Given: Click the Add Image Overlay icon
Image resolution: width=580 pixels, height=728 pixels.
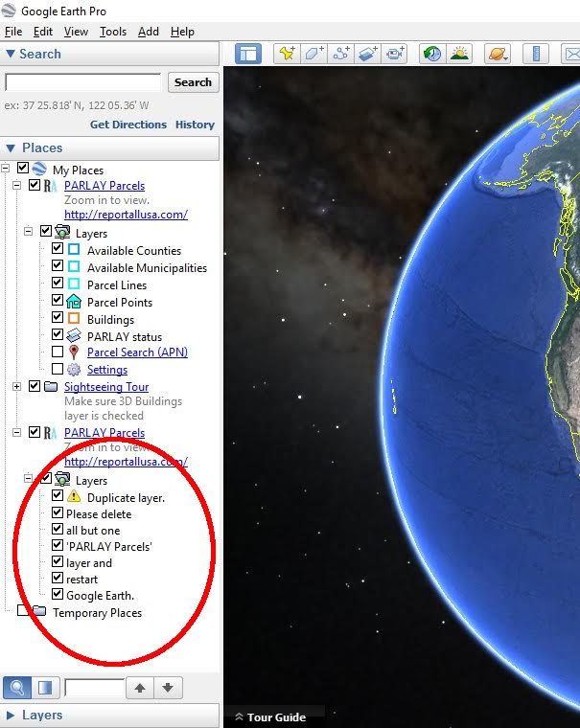Looking at the screenshot, I should point(368,54).
